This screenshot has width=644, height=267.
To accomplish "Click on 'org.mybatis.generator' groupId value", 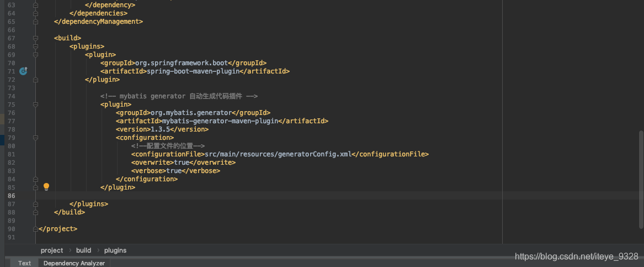I will tap(191, 113).
